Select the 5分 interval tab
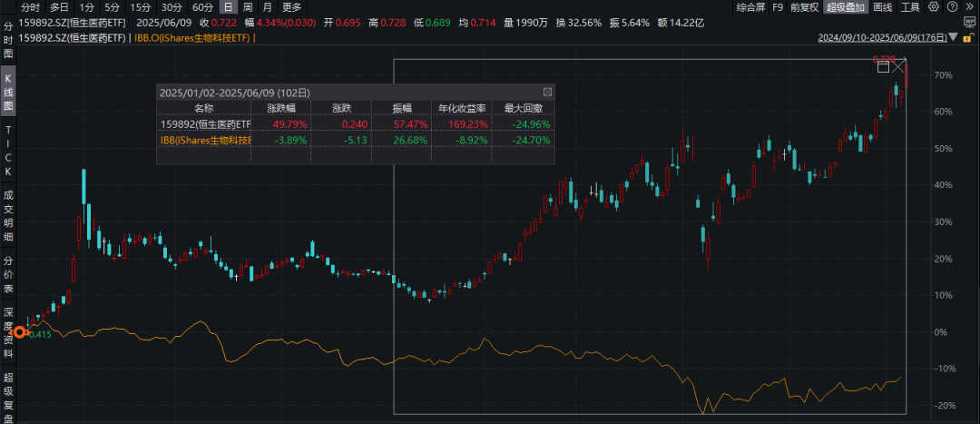Viewport: 980px width, 424px height. point(112,7)
